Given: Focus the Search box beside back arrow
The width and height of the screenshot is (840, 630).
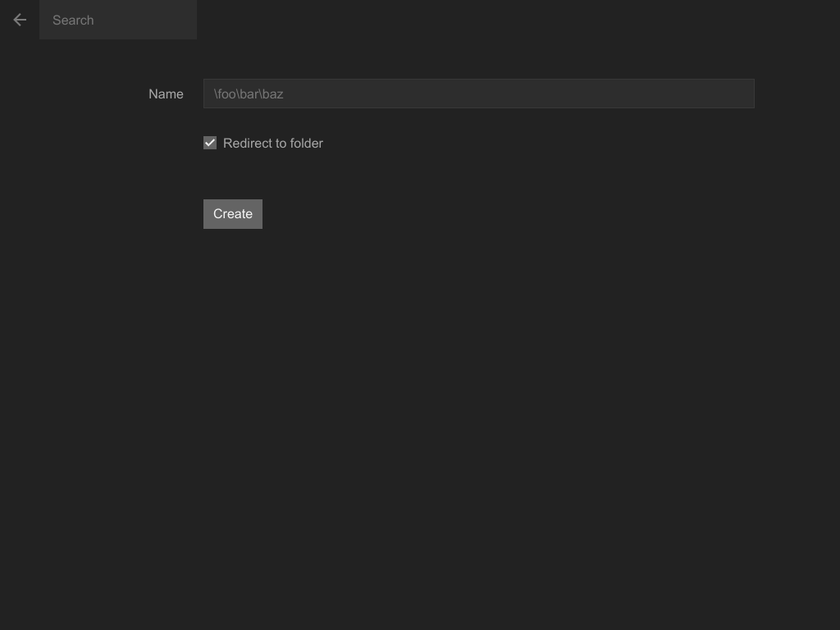Looking at the screenshot, I should coord(118,20).
